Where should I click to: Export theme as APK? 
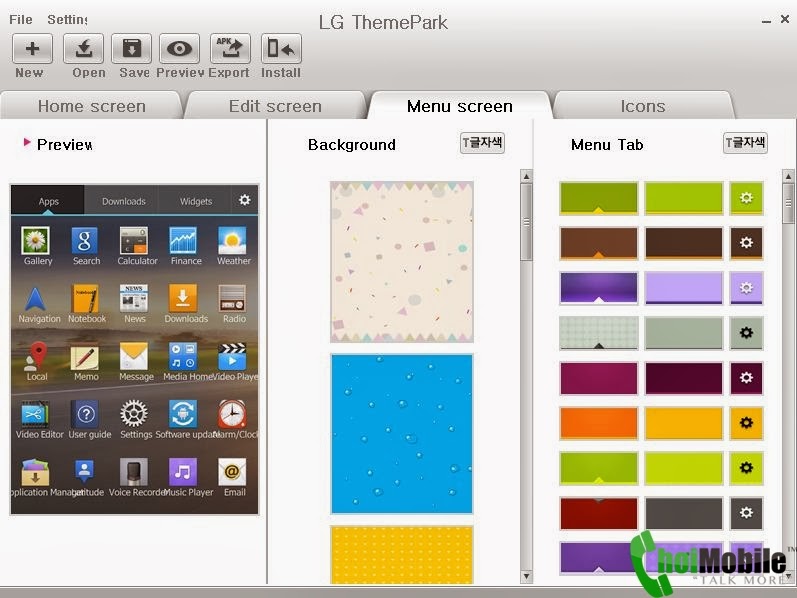(x=230, y=49)
